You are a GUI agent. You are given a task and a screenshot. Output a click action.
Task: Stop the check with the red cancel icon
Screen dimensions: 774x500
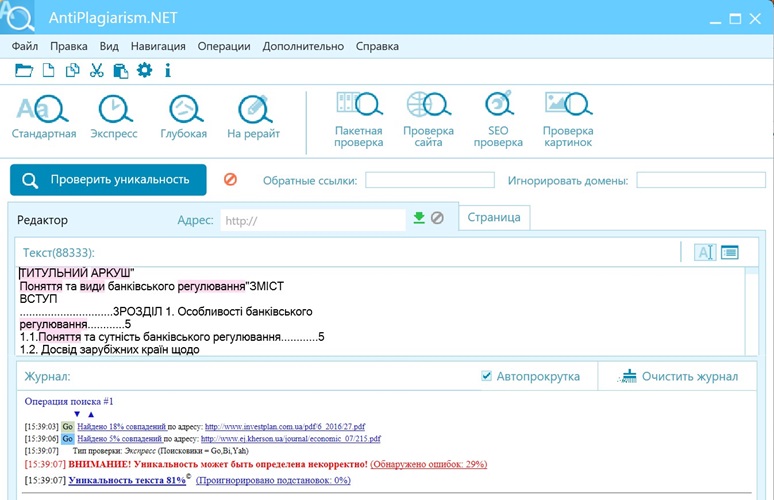click(x=230, y=179)
